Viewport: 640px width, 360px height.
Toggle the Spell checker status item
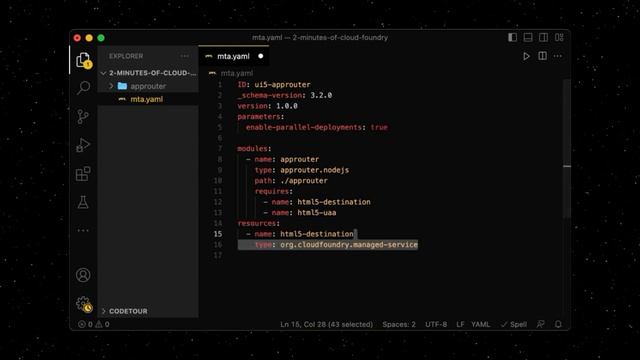point(514,324)
